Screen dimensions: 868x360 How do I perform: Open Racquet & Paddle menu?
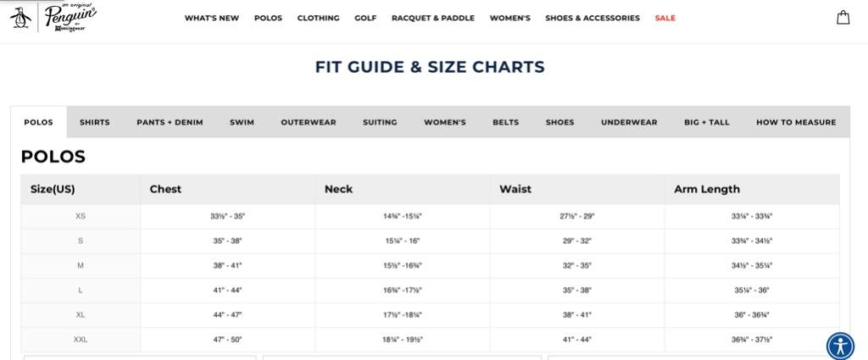[433, 19]
